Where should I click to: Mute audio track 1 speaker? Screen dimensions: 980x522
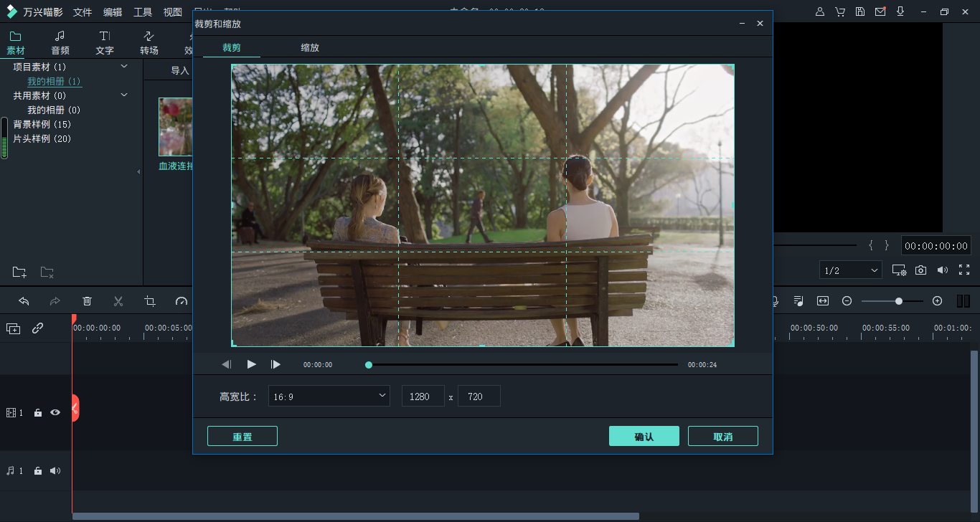(55, 471)
